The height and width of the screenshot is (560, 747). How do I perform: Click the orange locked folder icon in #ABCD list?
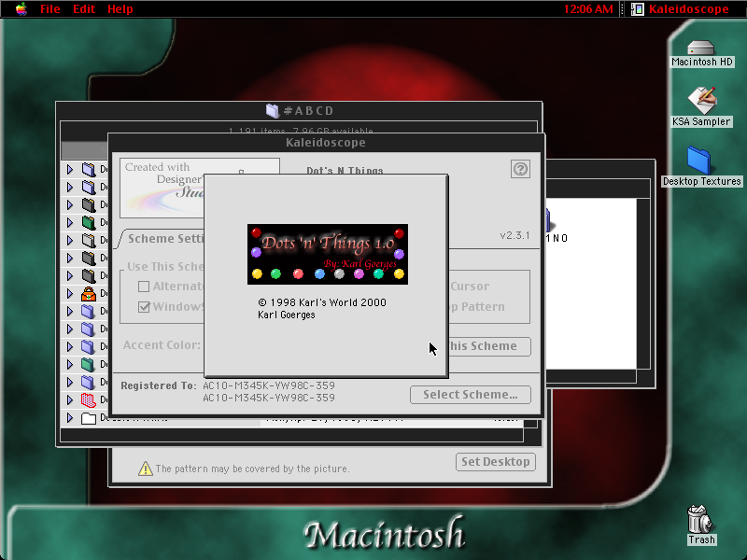click(89, 294)
